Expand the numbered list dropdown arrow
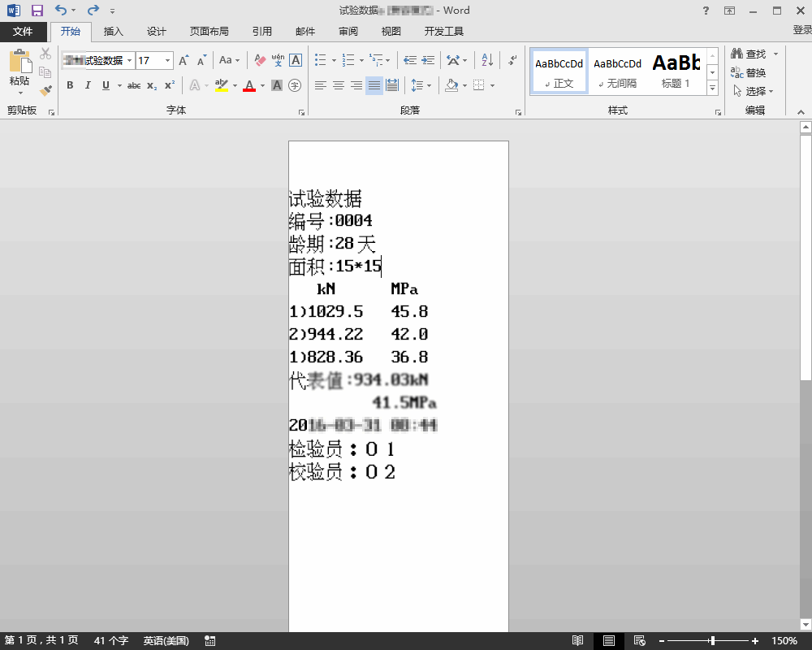 pyautogui.click(x=361, y=61)
